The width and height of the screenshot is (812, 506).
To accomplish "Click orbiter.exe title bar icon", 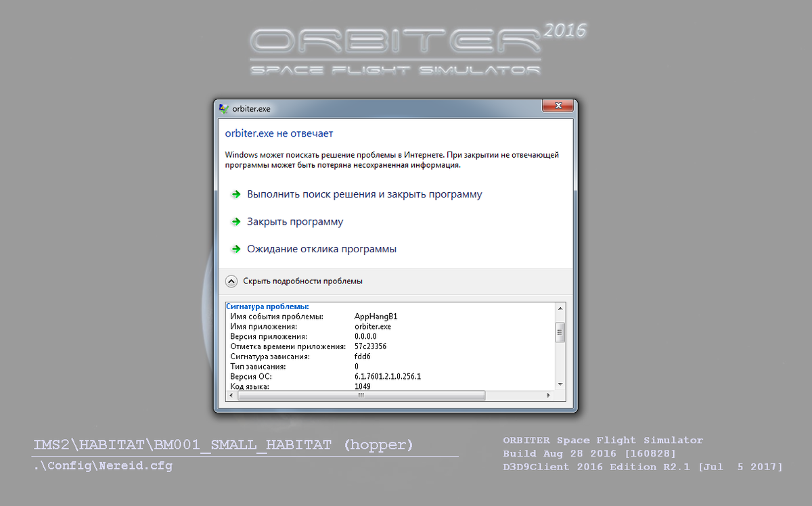I will [224, 108].
